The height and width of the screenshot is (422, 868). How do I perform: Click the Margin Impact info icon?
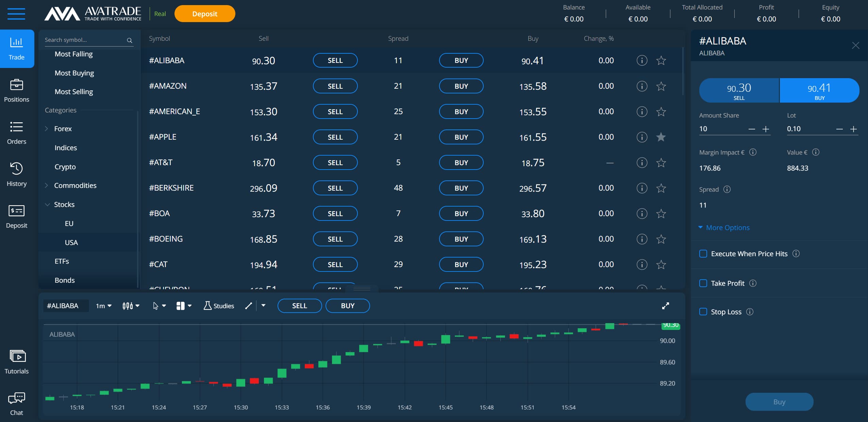click(753, 152)
